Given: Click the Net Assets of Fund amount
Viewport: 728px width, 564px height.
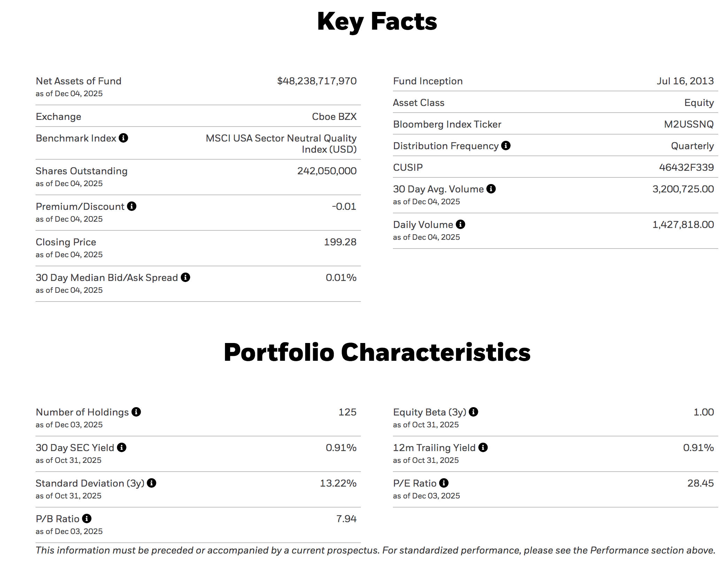Looking at the screenshot, I should 317,81.
